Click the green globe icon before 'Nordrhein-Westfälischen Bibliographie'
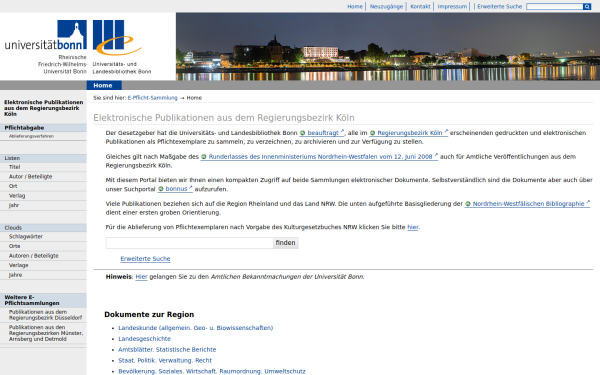Screen dimensions: 600x375 click(468, 204)
